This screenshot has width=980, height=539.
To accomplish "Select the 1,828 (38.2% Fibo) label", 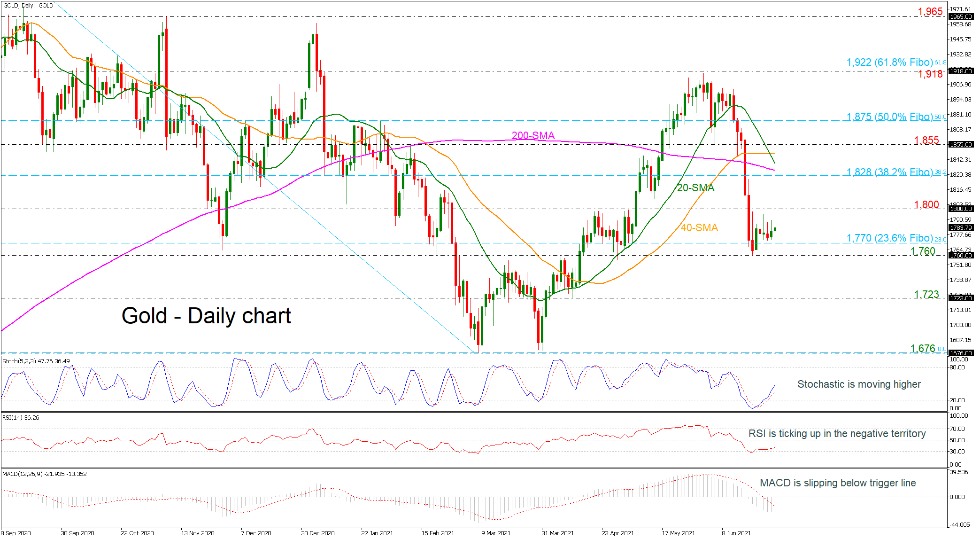I will pos(889,172).
